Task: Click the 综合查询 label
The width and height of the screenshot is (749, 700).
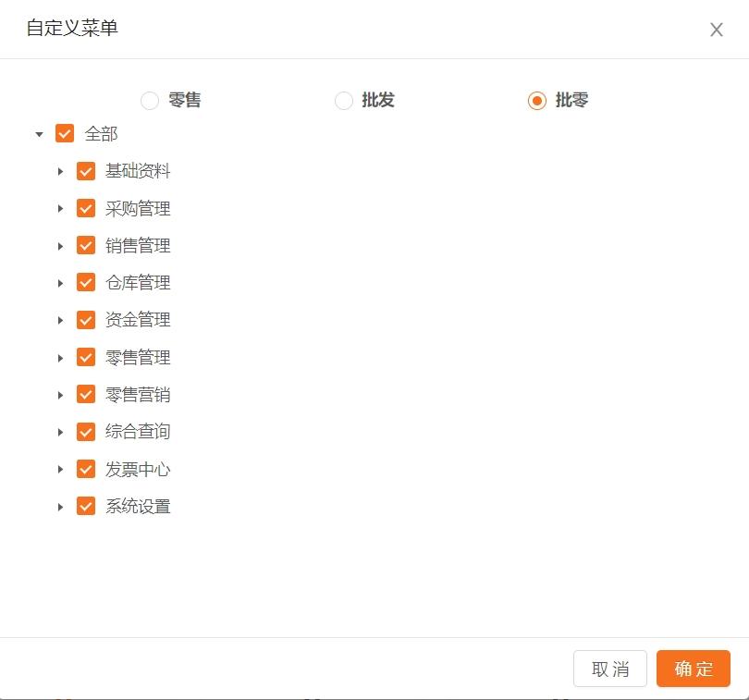Action: (138, 432)
